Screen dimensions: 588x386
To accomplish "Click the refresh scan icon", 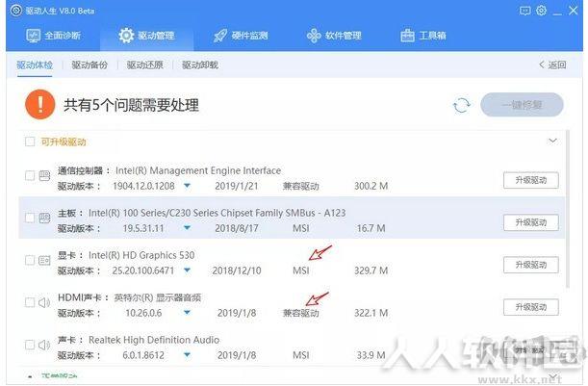I will [x=462, y=105].
